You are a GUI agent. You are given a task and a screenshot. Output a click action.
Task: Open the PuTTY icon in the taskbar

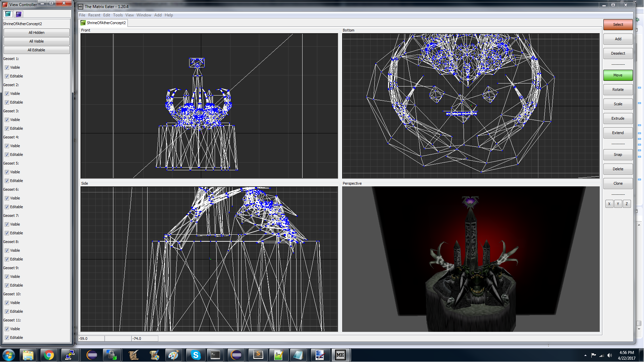pyautogui.click(x=70, y=355)
